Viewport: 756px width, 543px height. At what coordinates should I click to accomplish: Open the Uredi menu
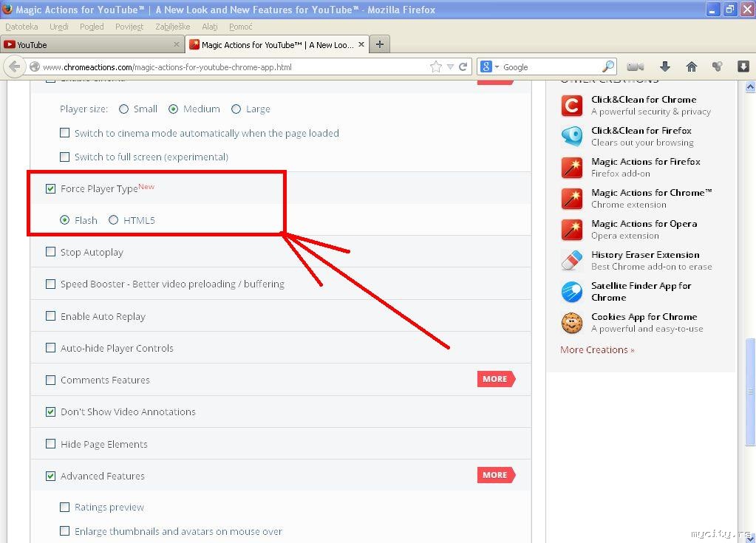tap(59, 27)
